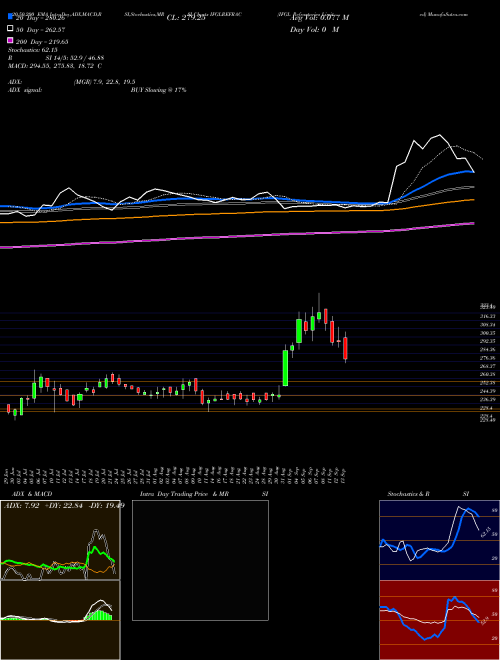This screenshot has width=500, height=660.
Task: Click the 'SI 14/3: 52.9 / 46.88' RSI reading
Action: (x=74, y=58)
